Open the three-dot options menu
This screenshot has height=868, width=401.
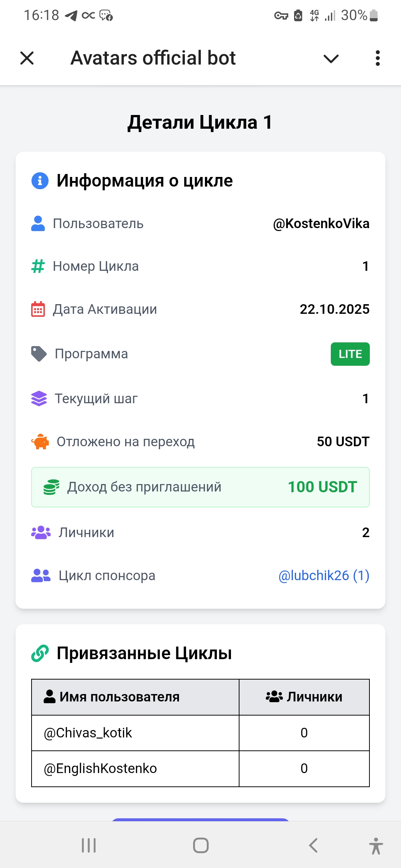[378, 58]
